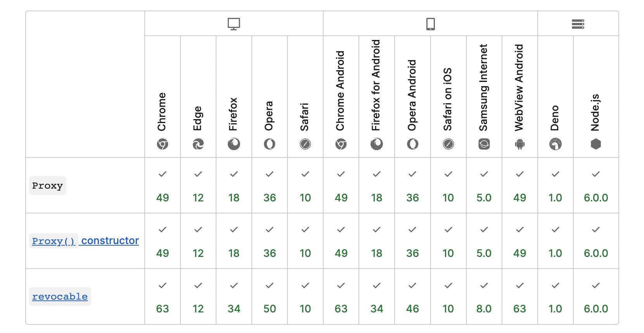644x333 pixels.
Task: Click the Opera Android logo
Action: pos(412,144)
